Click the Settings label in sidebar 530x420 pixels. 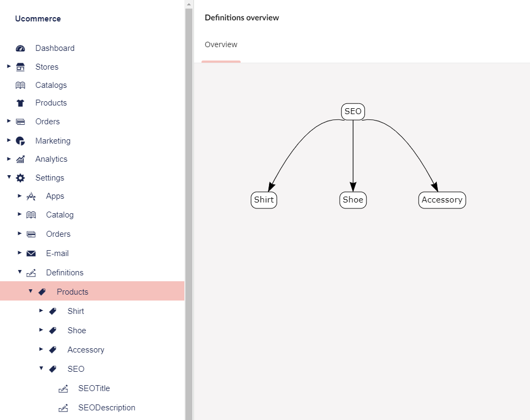[50, 178]
